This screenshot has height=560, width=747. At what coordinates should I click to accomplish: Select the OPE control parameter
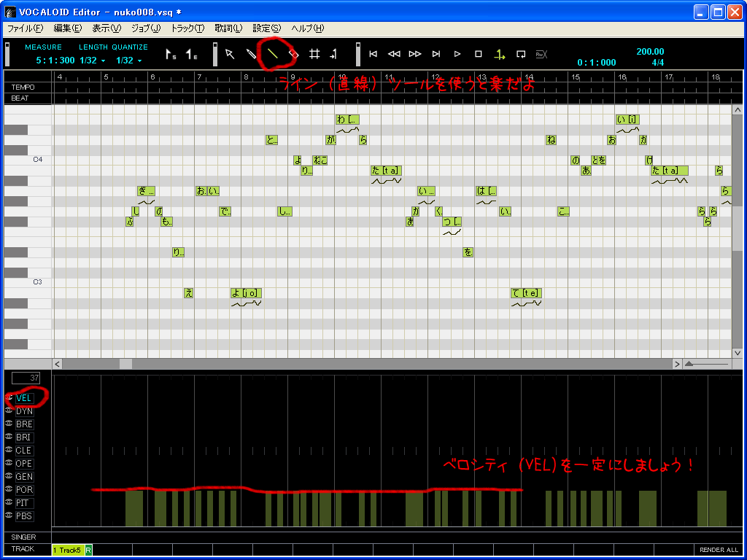point(24,463)
